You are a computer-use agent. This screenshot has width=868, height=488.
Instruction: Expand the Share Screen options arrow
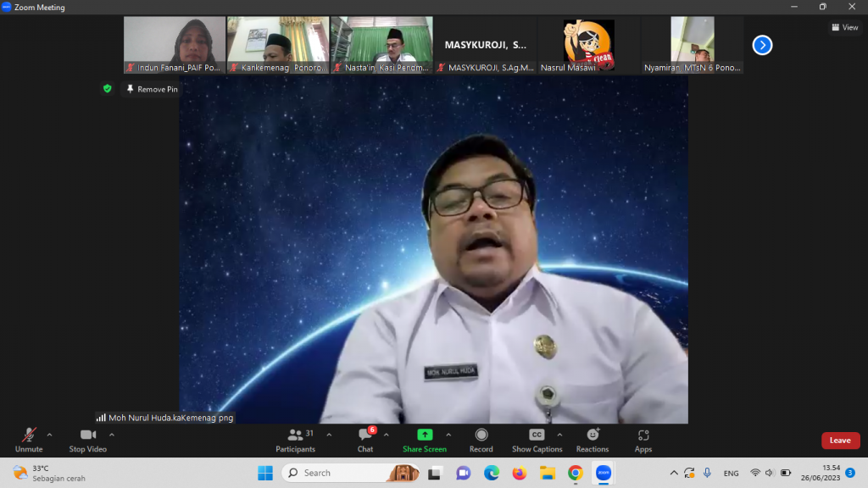[x=448, y=435]
